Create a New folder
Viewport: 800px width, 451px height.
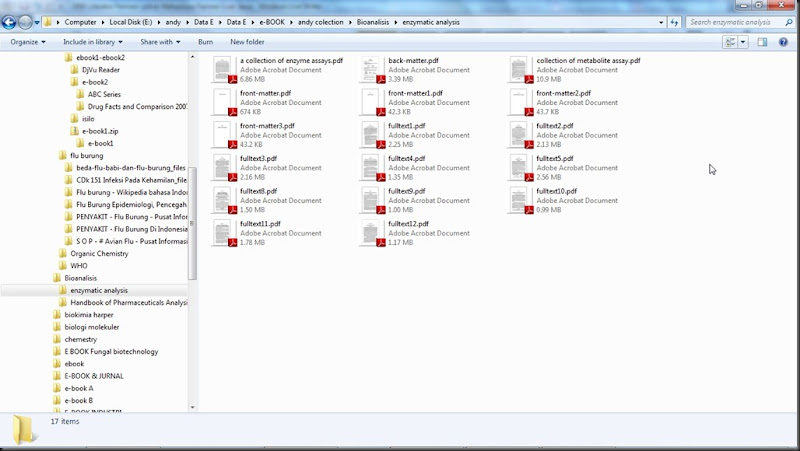click(247, 42)
